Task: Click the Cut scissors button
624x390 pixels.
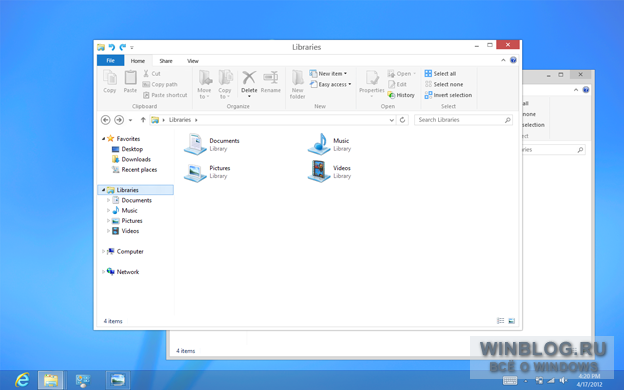Action: click(x=151, y=74)
